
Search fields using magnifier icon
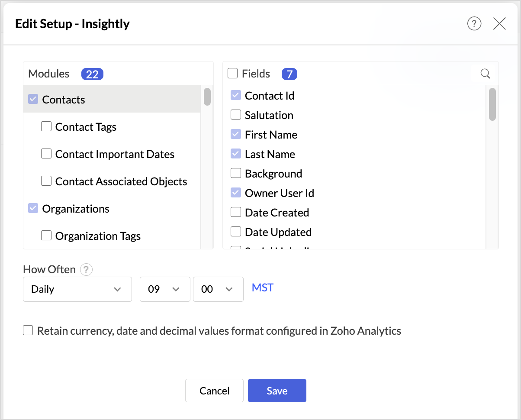coord(486,74)
